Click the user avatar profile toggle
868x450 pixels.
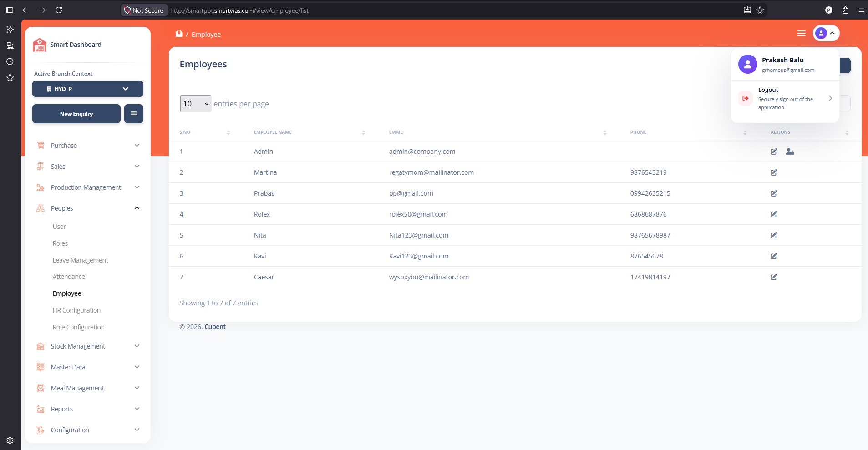826,33
